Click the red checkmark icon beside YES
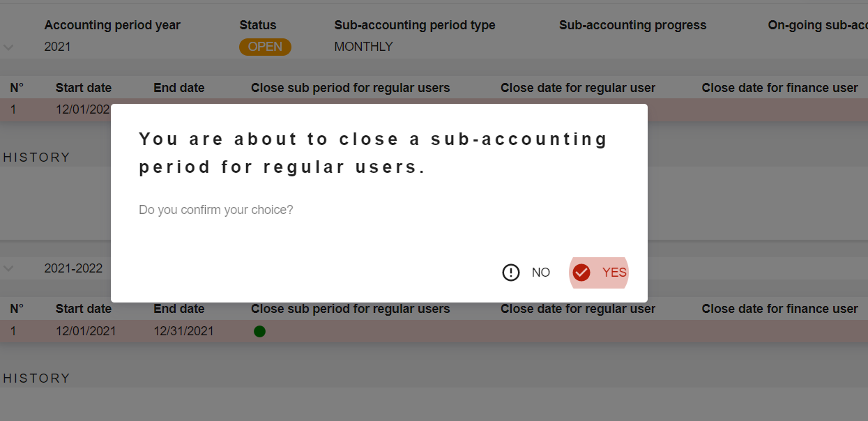868x421 pixels. point(581,273)
